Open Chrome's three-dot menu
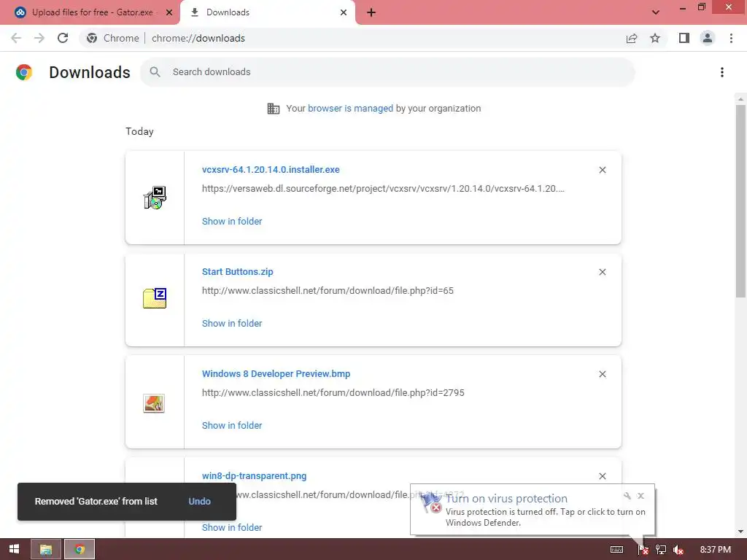747x560 pixels. pos(731,38)
